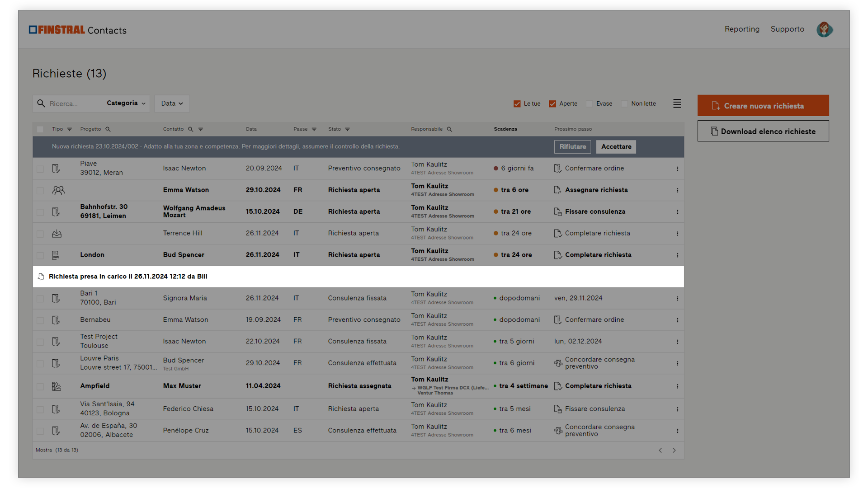Screen dimensions: 868x488
Task: Click the search magnifier in Ricerca box
Action: click(x=41, y=103)
